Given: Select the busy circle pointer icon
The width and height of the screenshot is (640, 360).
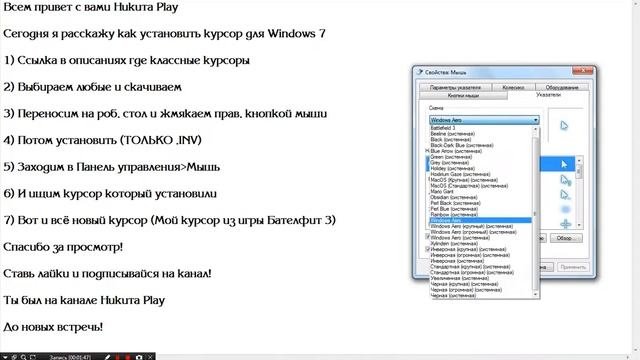Looking at the screenshot, I should click(x=565, y=209).
